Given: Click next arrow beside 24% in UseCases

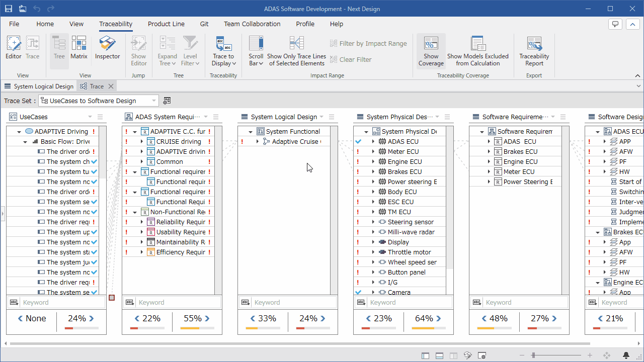Looking at the screenshot, I should [x=92, y=318].
